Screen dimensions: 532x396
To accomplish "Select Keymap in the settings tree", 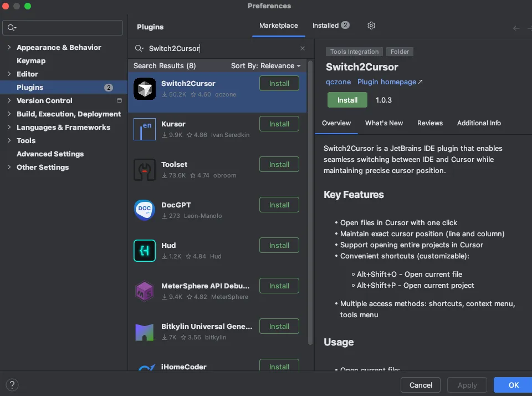I will coord(31,61).
